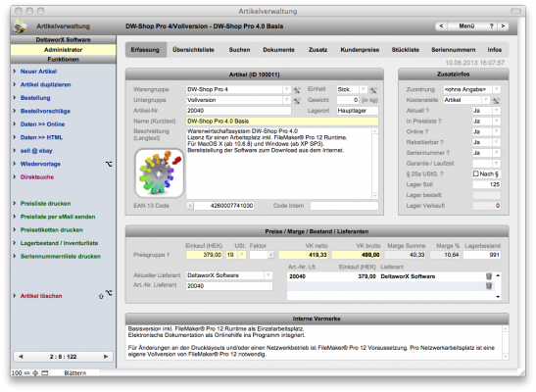Click the previous button in top navigation
This screenshot has width=536, height=392.
441,26
